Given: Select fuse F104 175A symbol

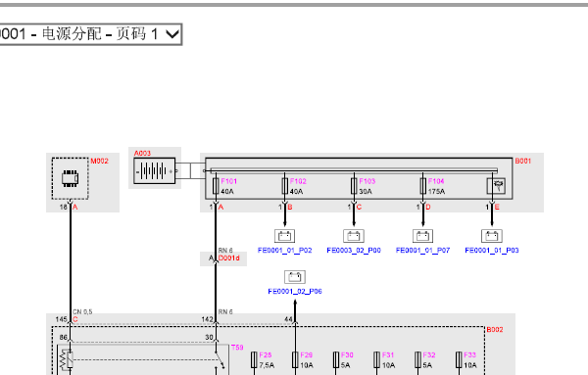Looking at the screenshot, I should (422, 186).
